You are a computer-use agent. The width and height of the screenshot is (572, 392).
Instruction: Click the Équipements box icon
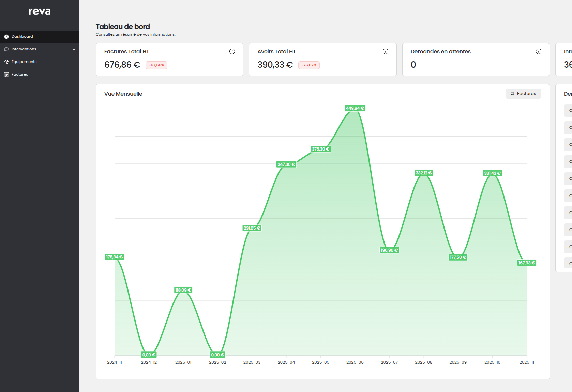pyautogui.click(x=6, y=62)
